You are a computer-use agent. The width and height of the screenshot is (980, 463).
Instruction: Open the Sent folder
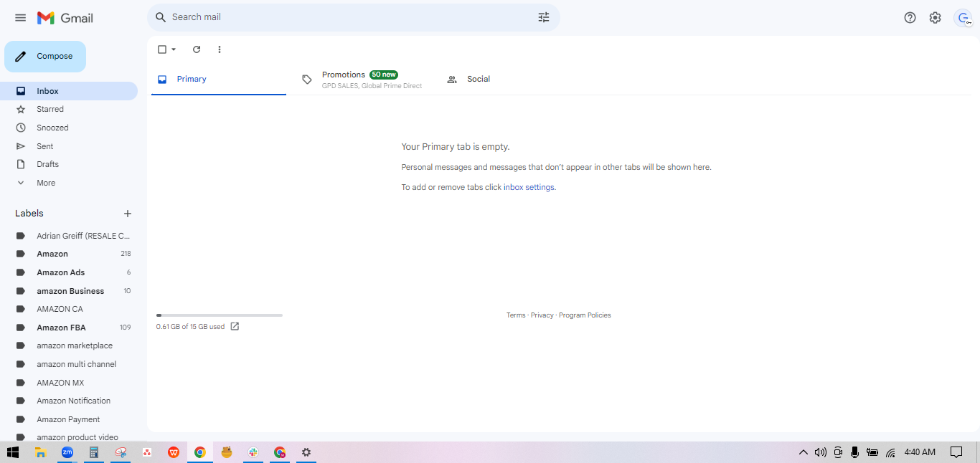tap(69, 146)
